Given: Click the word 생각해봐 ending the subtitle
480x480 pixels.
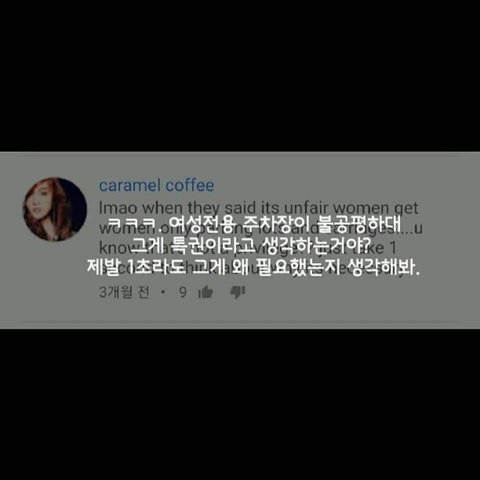Looking at the screenshot, I should (x=382, y=267).
